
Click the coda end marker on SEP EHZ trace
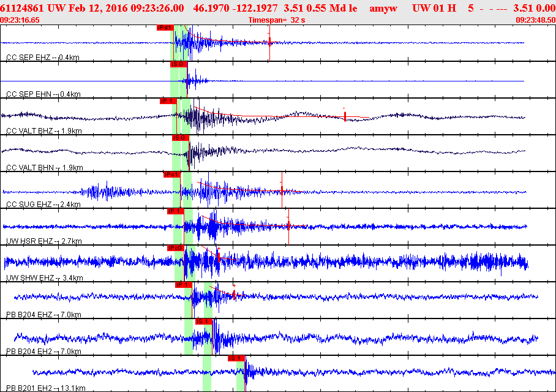[270, 43]
